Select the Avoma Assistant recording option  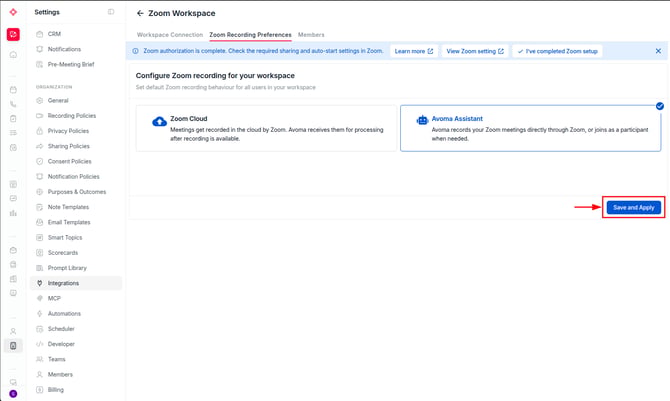click(x=530, y=128)
